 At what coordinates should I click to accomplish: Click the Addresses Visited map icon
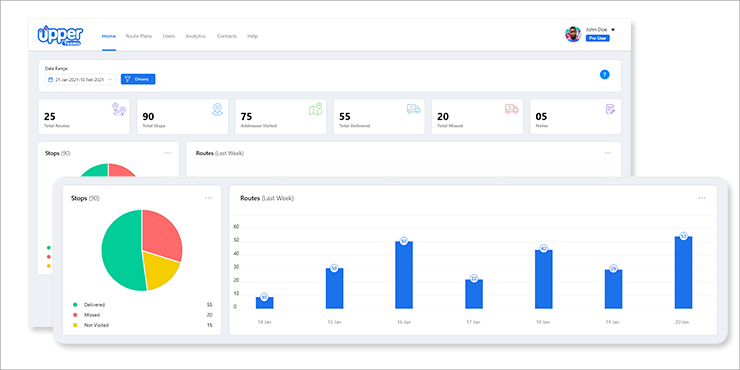[x=315, y=109]
